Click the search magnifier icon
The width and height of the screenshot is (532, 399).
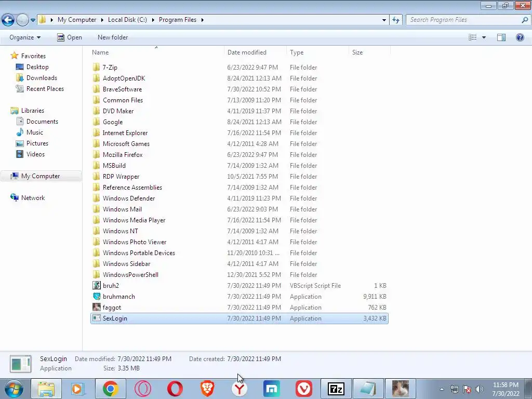point(525,20)
